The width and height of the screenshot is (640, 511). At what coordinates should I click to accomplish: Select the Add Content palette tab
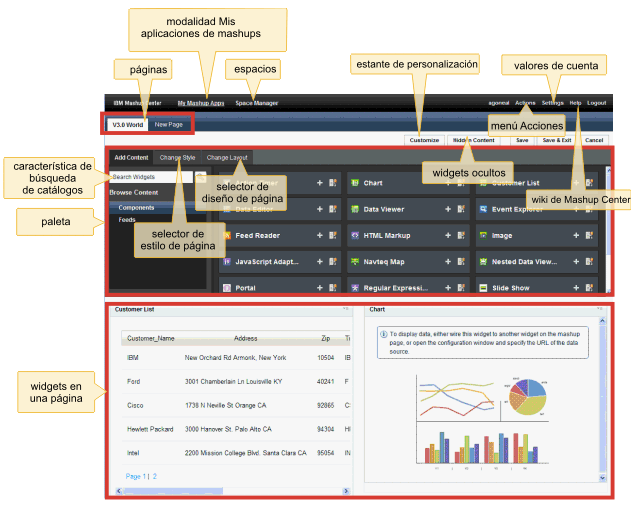point(131,158)
